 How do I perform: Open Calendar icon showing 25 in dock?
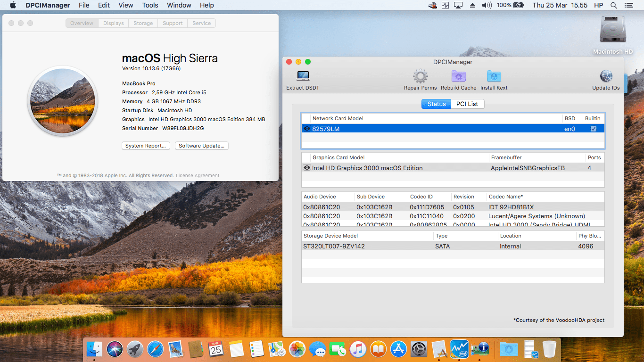pos(216,349)
